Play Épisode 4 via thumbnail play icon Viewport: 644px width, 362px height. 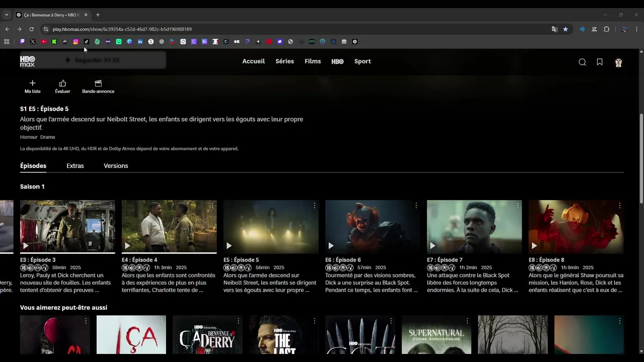click(127, 246)
